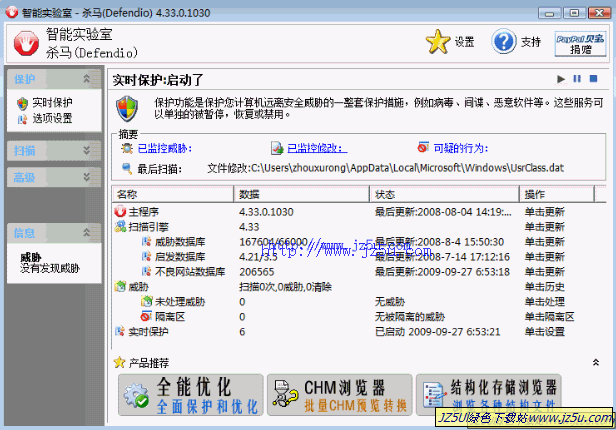This screenshot has width=616, height=430.
Task: Click 单击设置 in the 实时保护 row
Action: (544, 332)
